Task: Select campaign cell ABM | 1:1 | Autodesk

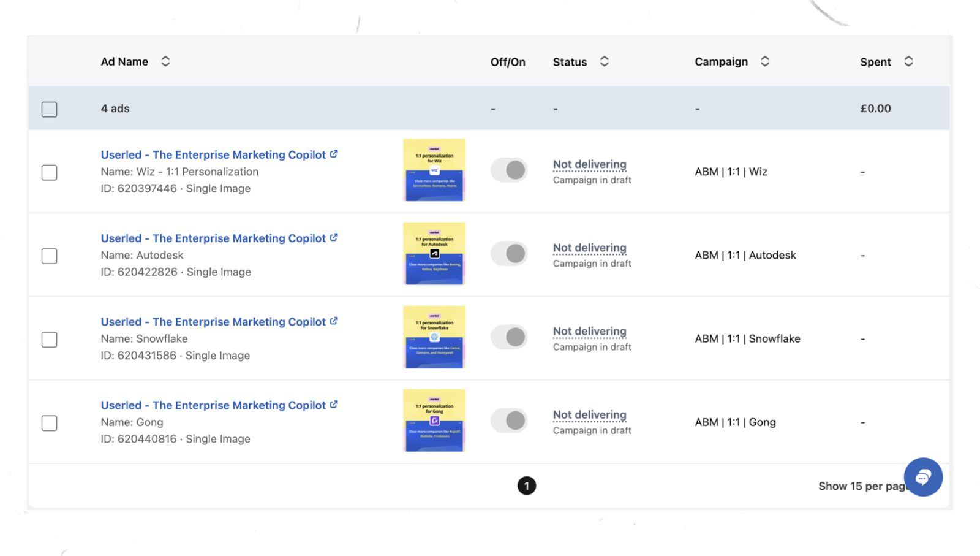Action: [x=745, y=255]
